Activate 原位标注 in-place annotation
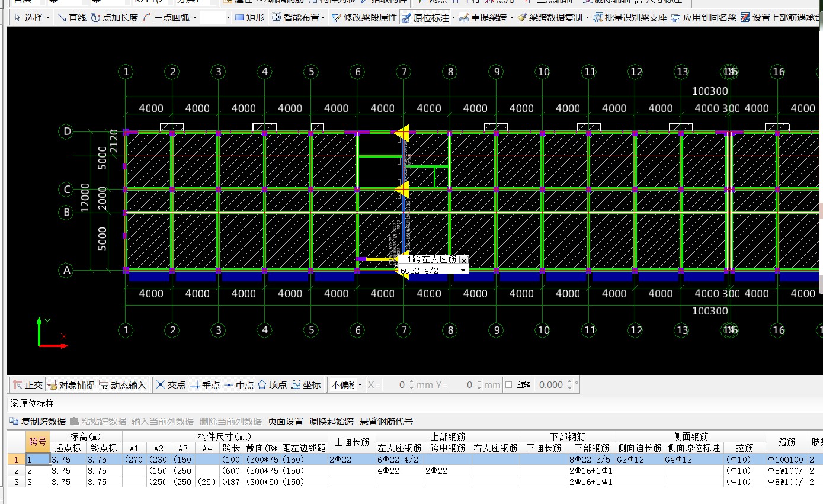Image resolution: width=823 pixels, height=504 pixels. tap(425, 18)
